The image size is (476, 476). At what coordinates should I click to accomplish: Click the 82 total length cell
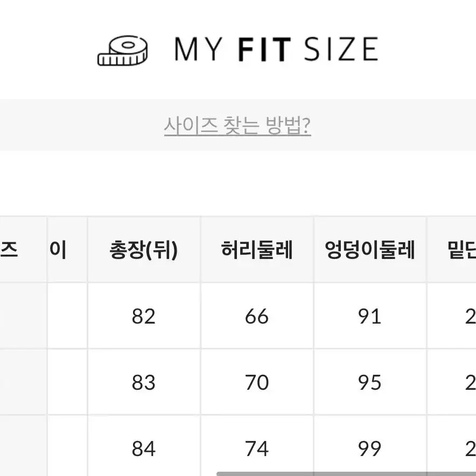click(x=144, y=316)
